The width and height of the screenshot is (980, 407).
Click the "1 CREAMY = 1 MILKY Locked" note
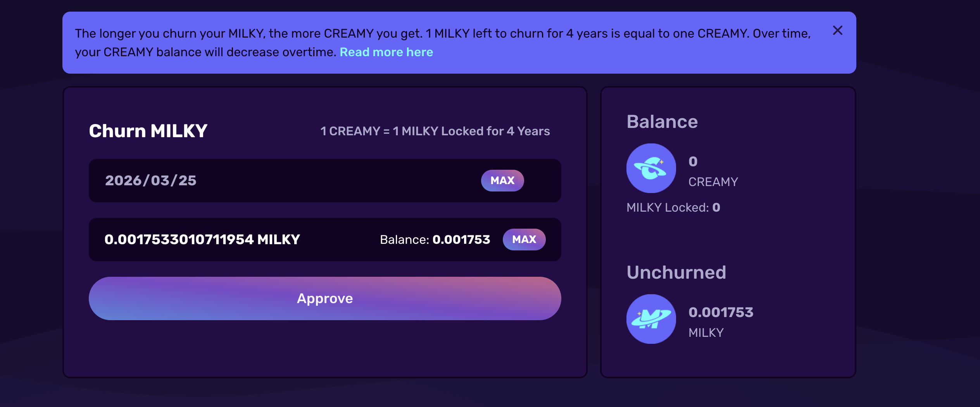435,131
